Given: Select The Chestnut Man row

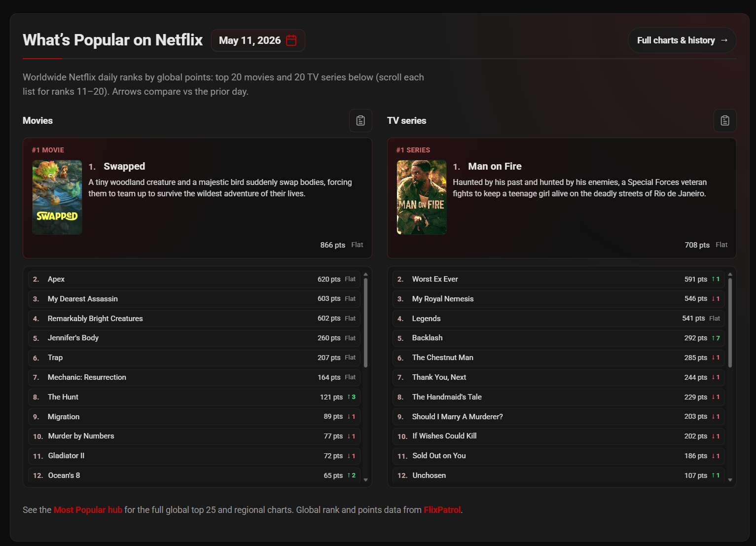Looking at the screenshot, I should pos(559,358).
